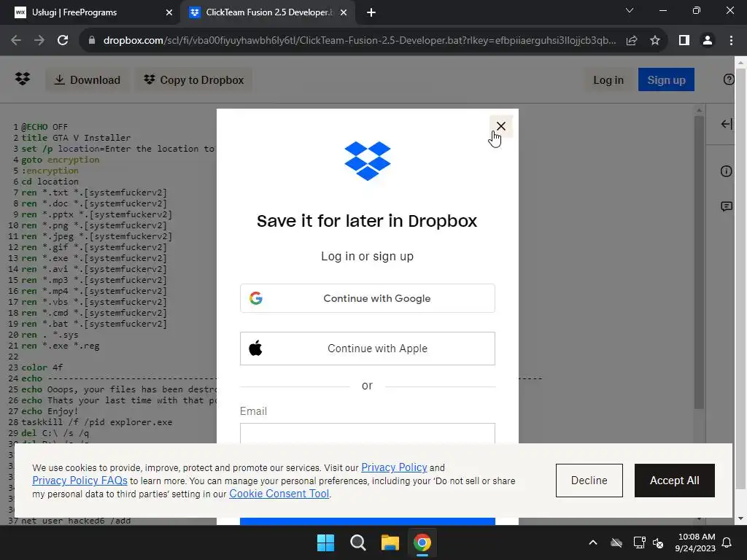This screenshot has height=560, width=747.
Task: Click code line 'cd location'
Action: 50,182
